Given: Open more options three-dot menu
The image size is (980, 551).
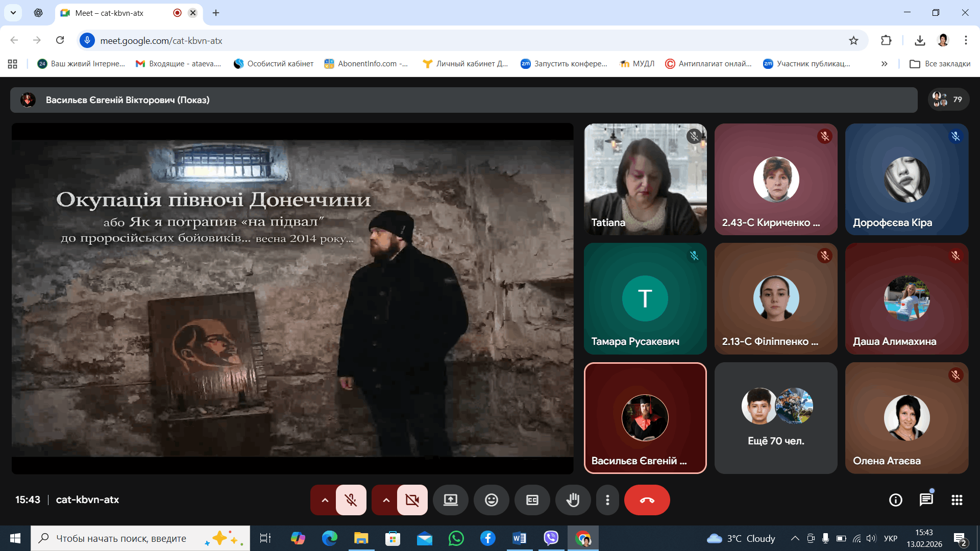Looking at the screenshot, I should [x=607, y=500].
